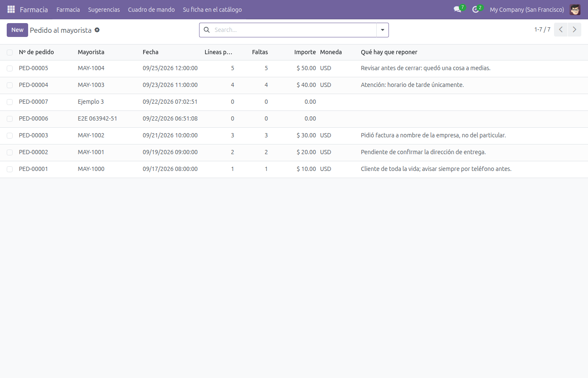588x378 pixels.
Task: Tick the checkbox for PED-00006
Action: click(x=10, y=118)
